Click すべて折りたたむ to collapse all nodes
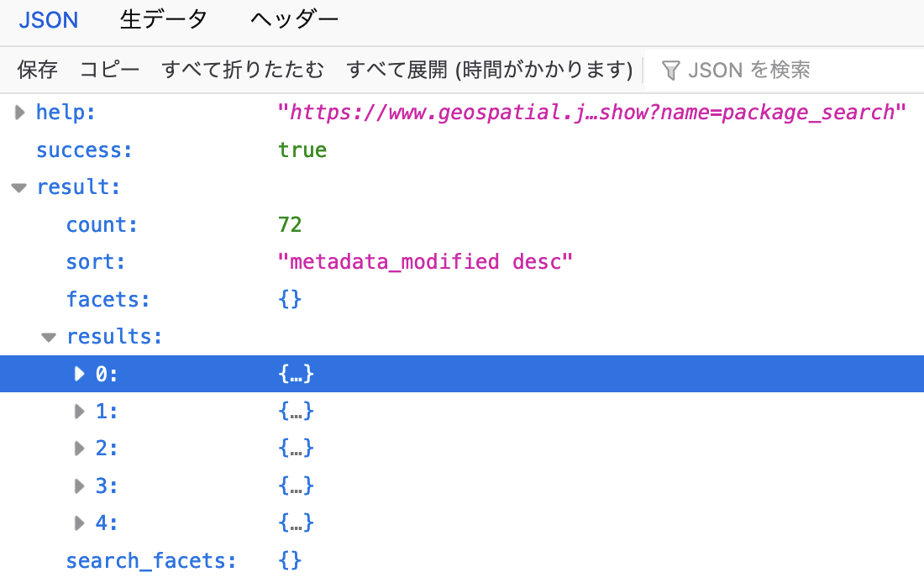 [243, 70]
